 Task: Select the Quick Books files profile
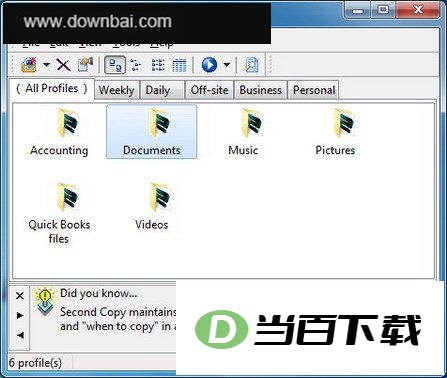[59, 213]
